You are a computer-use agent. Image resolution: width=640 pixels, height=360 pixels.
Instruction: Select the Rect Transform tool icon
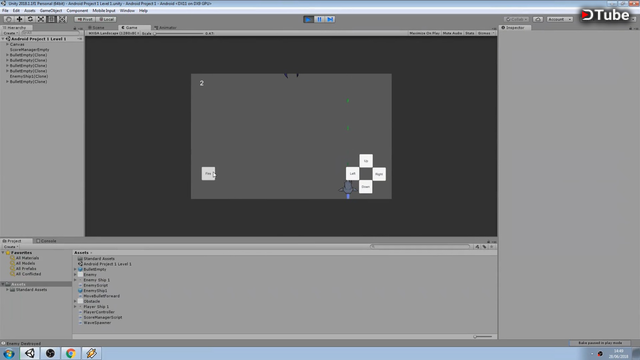(x=51, y=19)
